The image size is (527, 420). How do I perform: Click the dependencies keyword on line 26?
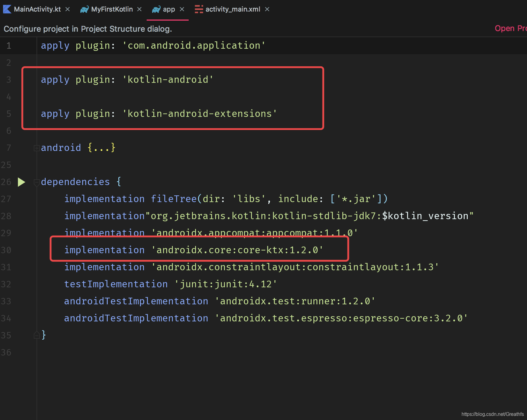coord(75,182)
